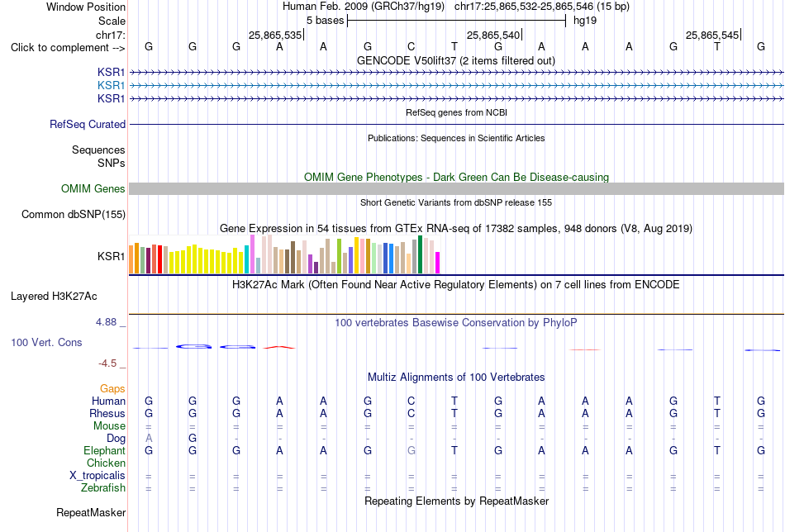
Task: Open the GENCODE V50lift37 track title
Action: (455, 60)
